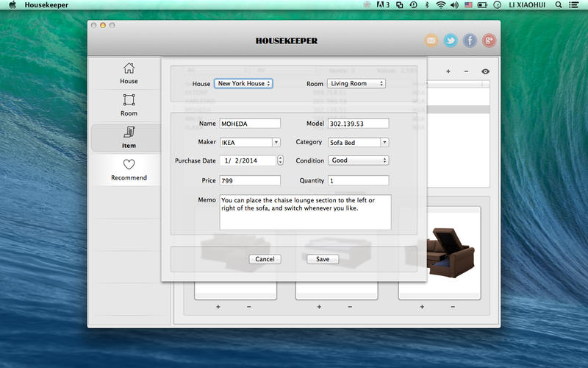The height and width of the screenshot is (368, 588).
Task: Expand the Category combo box arrow
Action: [384, 142]
